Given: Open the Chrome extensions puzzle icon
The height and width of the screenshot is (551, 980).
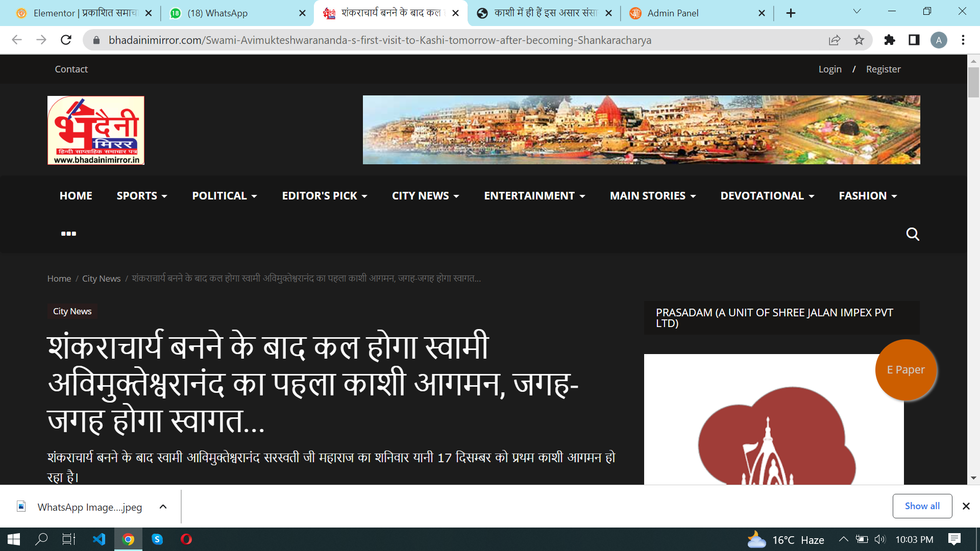Looking at the screenshot, I should [890, 40].
